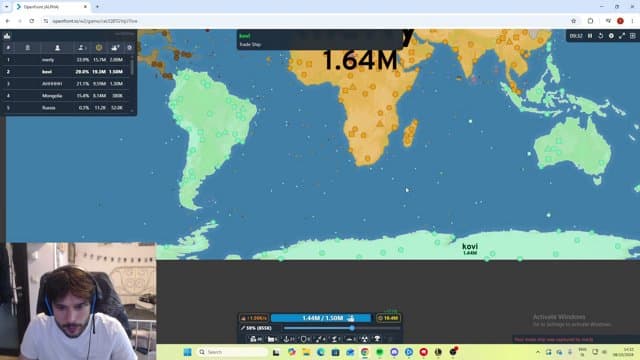
Task: Open Google Chrome from the taskbar
Action: pyautogui.click(x=364, y=352)
